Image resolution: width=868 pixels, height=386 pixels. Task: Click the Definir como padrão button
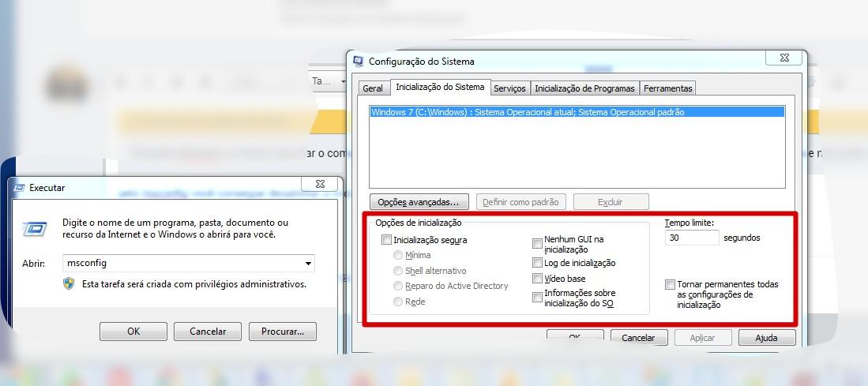(521, 202)
